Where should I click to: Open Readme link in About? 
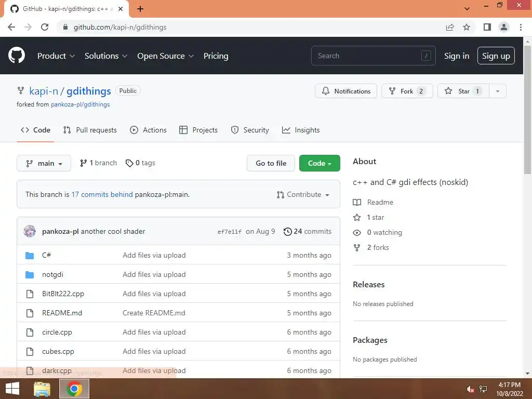[373, 202]
